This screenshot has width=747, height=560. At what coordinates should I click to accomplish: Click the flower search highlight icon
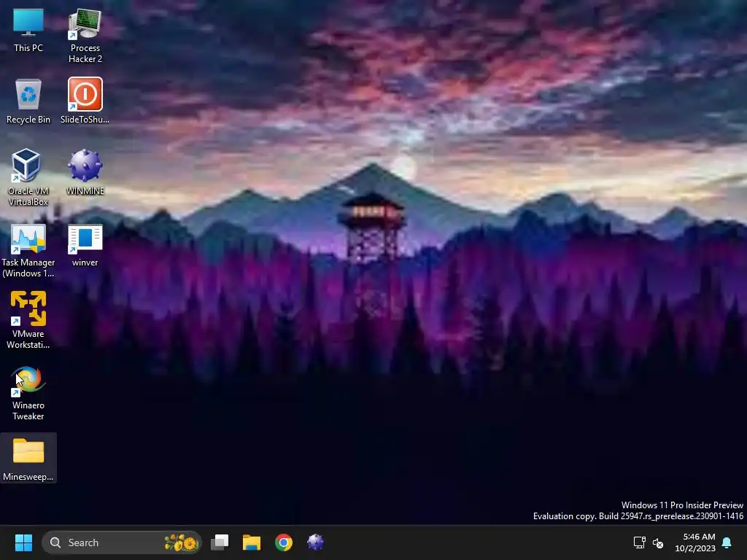pos(181,542)
